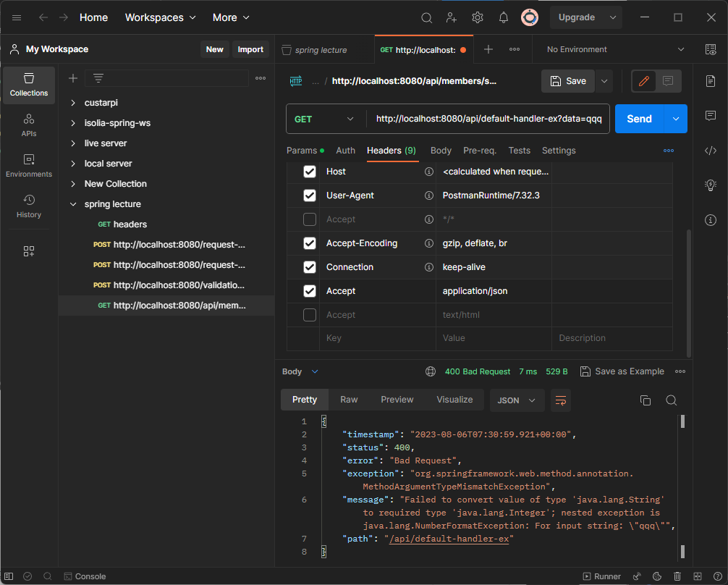
Task: Click the user avatar icon
Action: coord(529,17)
